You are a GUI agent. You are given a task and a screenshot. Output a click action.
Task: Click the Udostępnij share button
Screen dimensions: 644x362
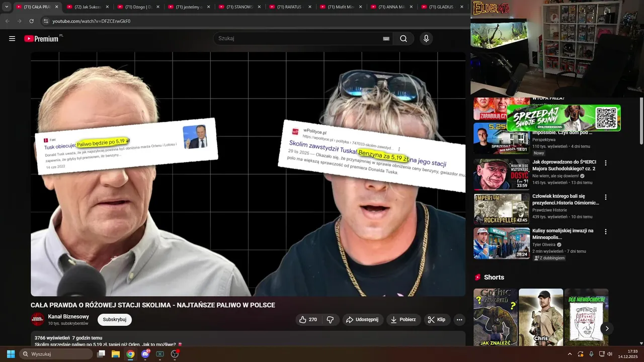363,319
